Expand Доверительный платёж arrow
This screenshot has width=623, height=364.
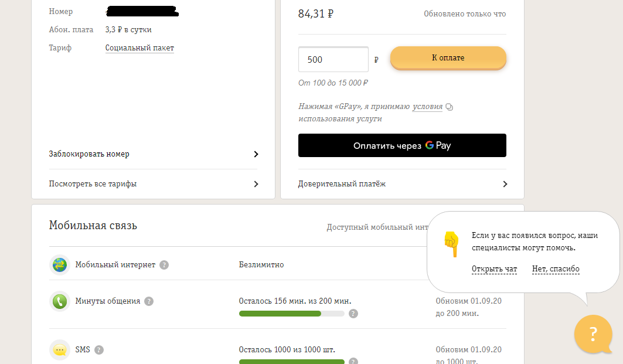click(505, 184)
